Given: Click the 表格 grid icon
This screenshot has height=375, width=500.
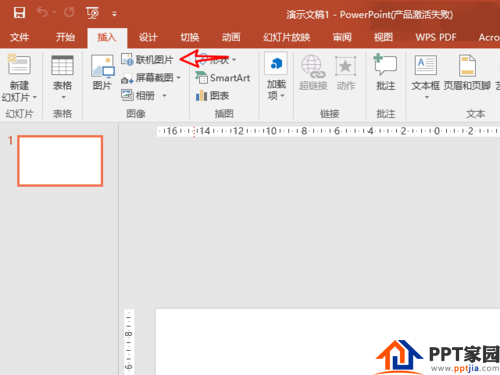Looking at the screenshot, I should pyautogui.click(x=62, y=65).
